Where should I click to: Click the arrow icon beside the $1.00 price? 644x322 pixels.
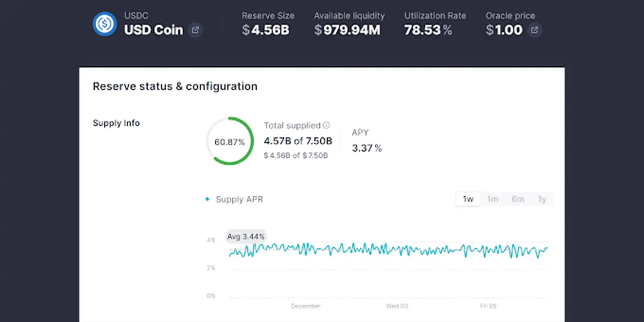coord(534,30)
